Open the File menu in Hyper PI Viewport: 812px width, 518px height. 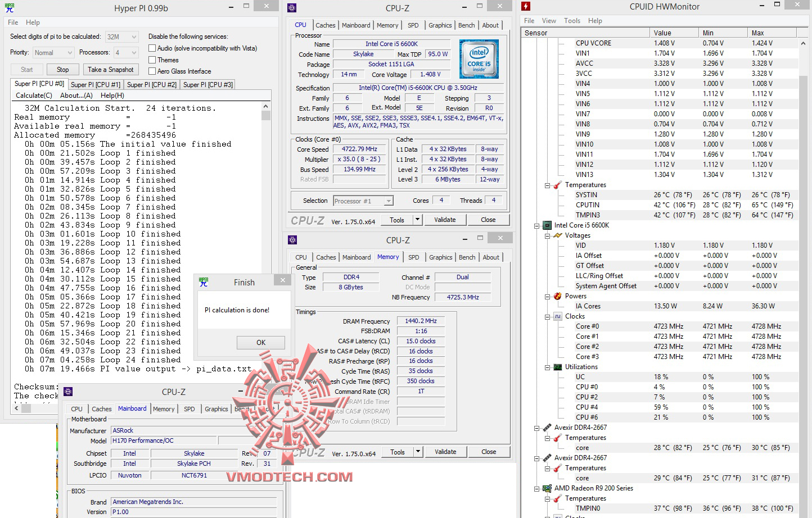tap(13, 22)
